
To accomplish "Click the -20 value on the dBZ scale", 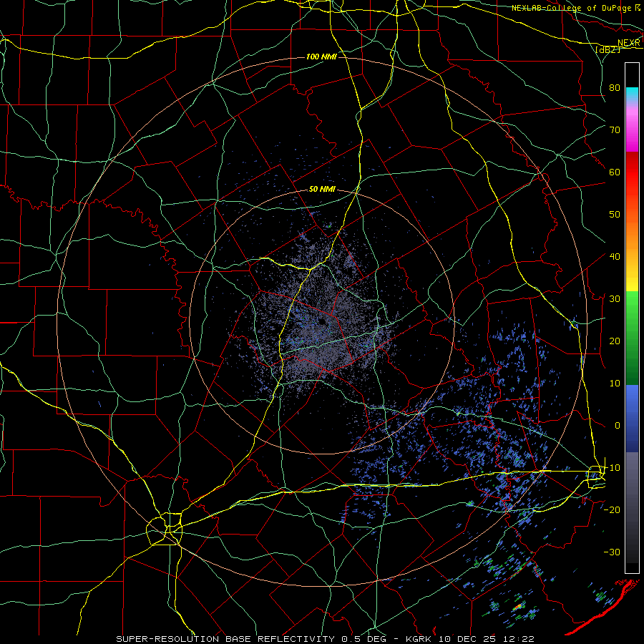I will coord(612,509).
